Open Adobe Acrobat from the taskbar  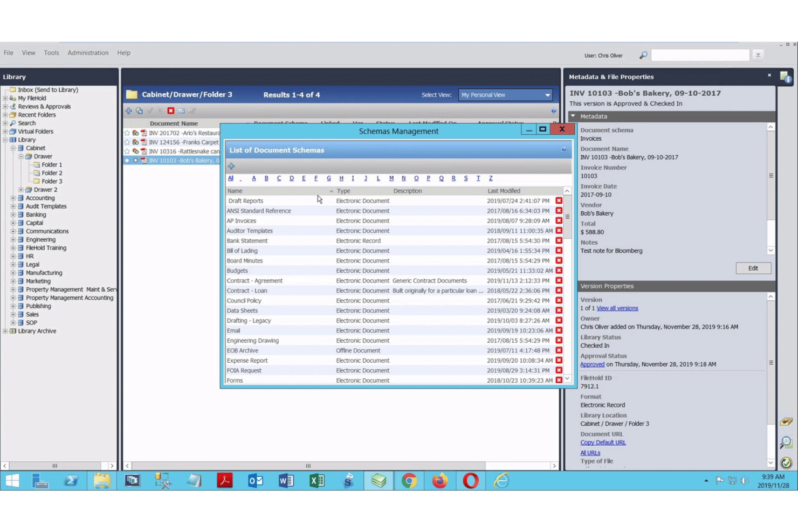[x=225, y=480]
